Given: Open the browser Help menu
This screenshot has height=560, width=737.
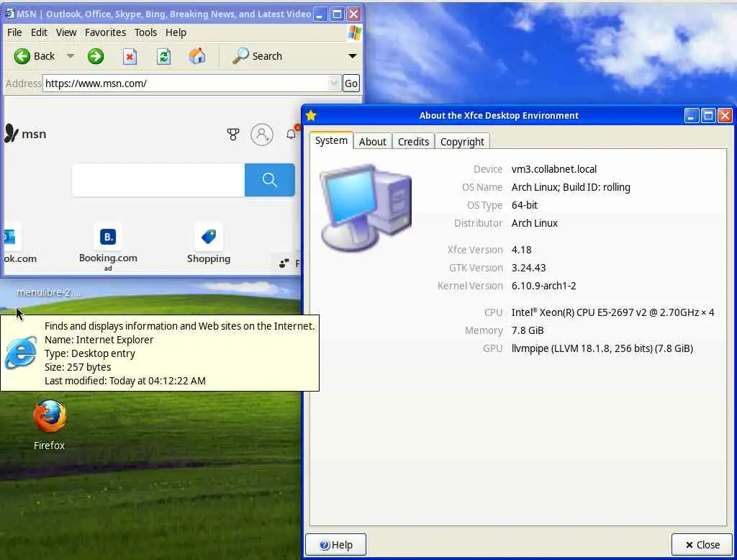Looking at the screenshot, I should [x=176, y=32].
